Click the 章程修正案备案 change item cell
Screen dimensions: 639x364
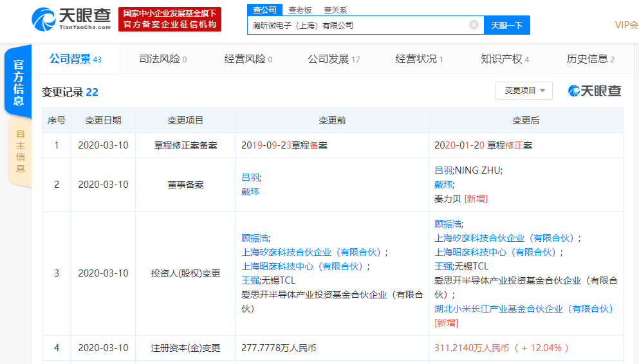point(185,145)
